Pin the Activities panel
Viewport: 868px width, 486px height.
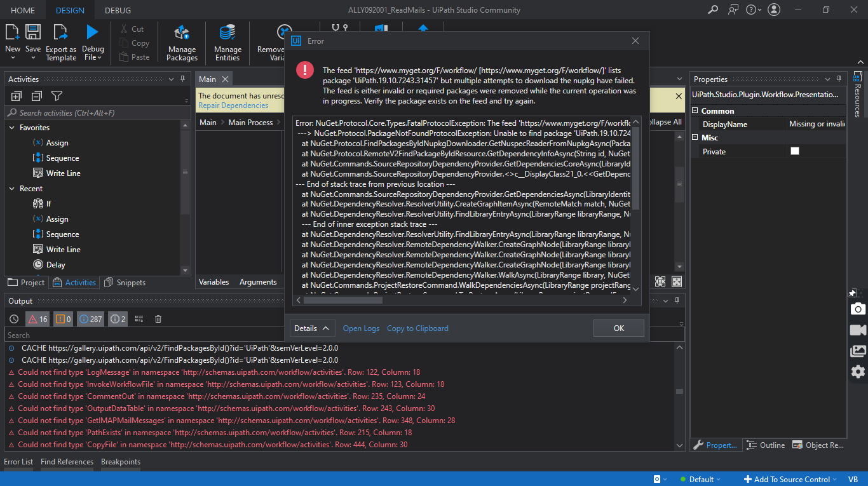click(x=183, y=79)
